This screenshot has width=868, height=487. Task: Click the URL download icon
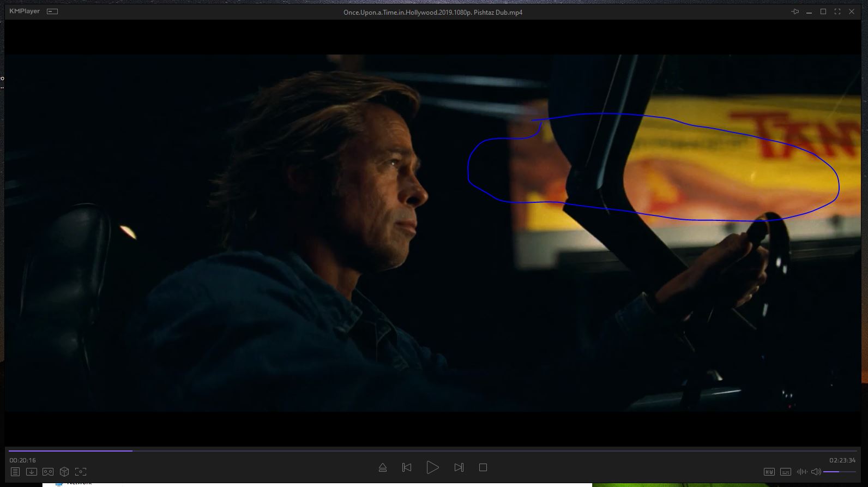point(32,472)
